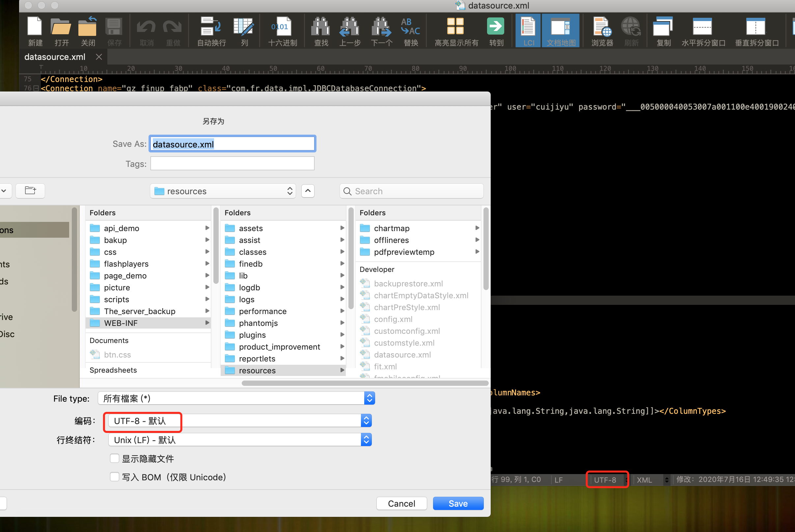This screenshot has height=532, width=795.
Task: Click the Search field in dialog
Action: pyautogui.click(x=411, y=191)
